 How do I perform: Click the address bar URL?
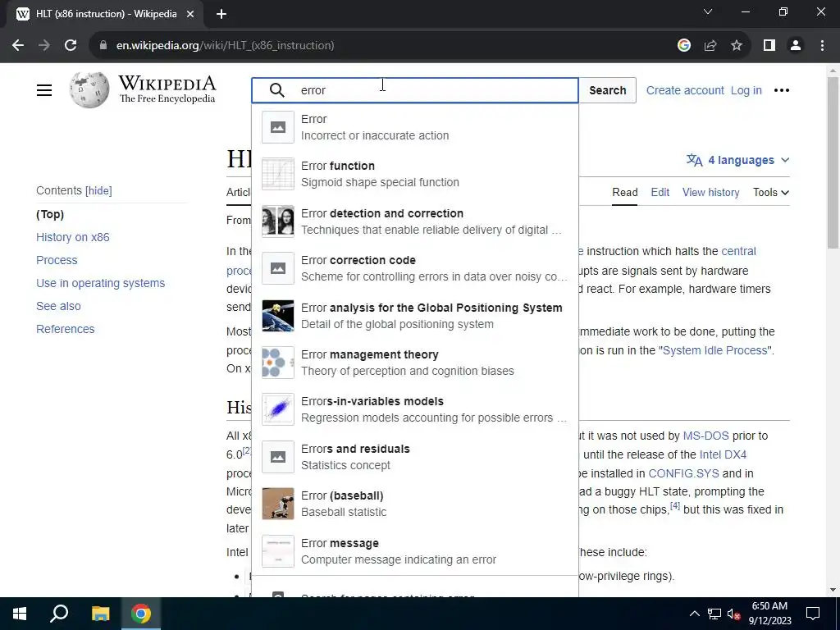pyautogui.click(x=225, y=46)
